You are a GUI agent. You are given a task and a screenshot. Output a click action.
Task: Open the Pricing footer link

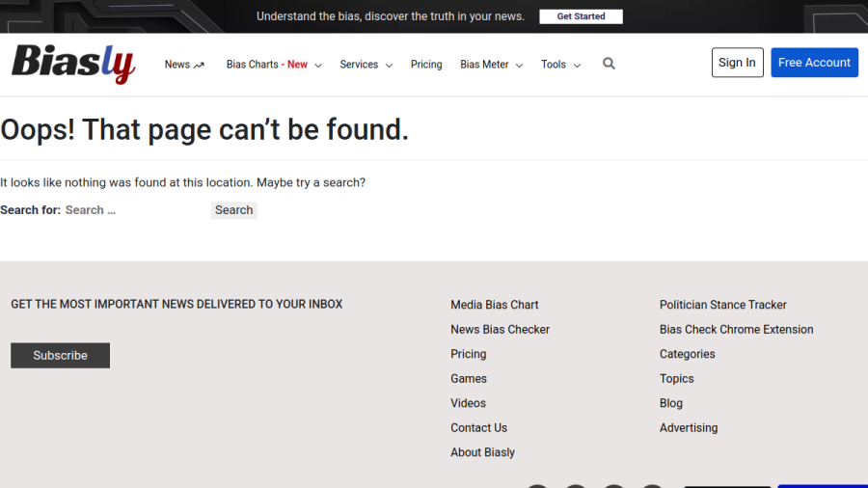tap(469, 354)
